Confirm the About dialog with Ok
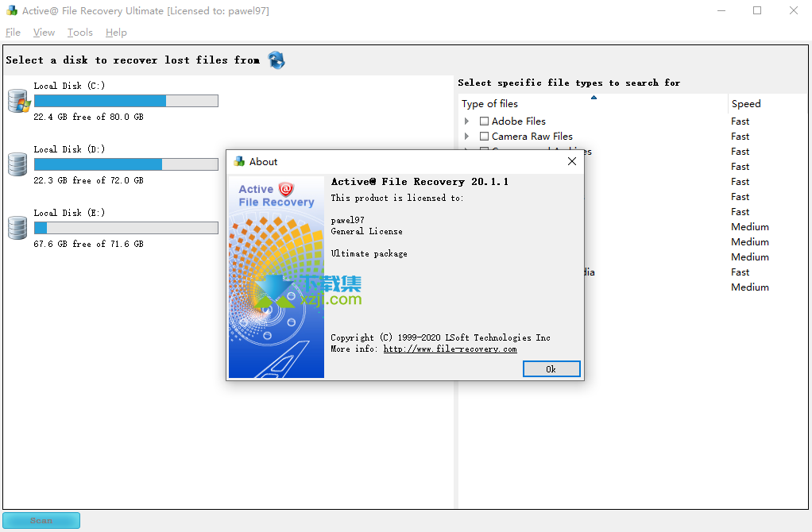 [x=551, y=369]
